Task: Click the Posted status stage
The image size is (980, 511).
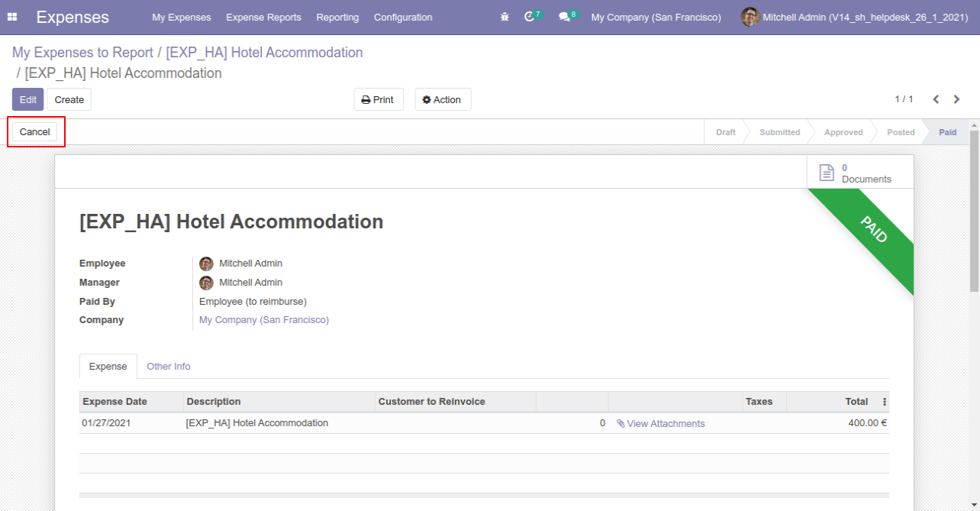Action: [901, 132]
